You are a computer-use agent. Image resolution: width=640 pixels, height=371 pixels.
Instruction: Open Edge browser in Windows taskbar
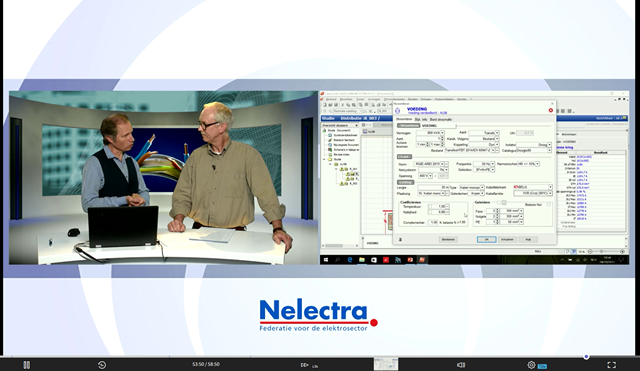[350, 260]
